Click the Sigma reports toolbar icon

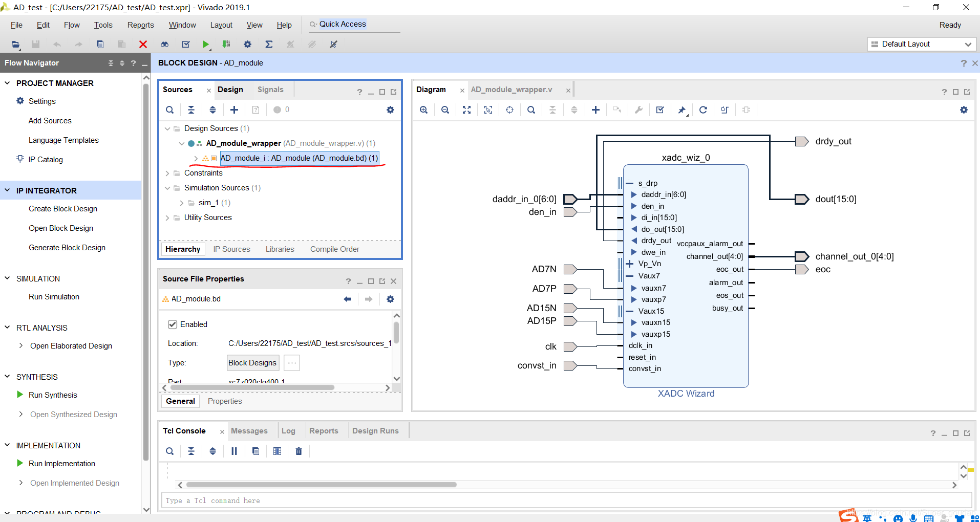click(x=269, y=45)
